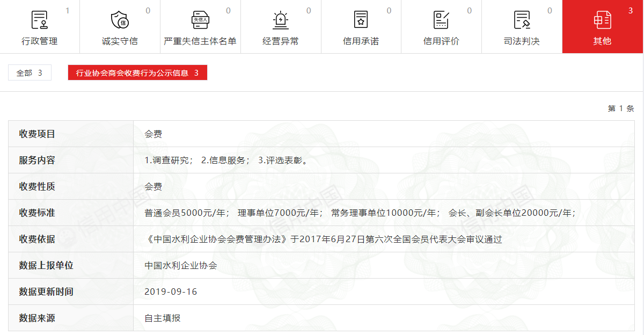Click the update date 2019-09-16
The image size is (644, 335).
click(x=171, y=292)
